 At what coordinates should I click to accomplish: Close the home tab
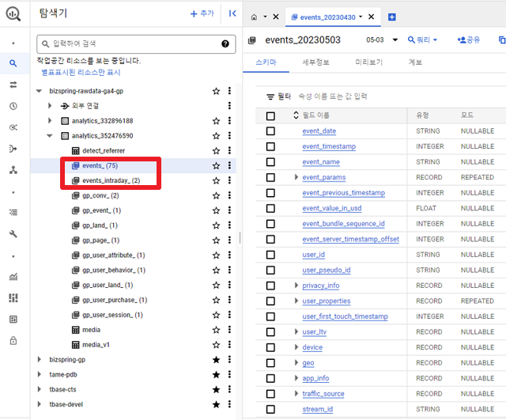(x=276, y=17)
